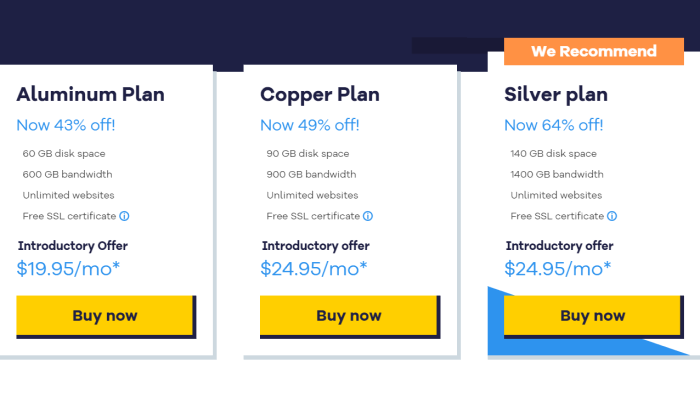Click the Silver plan $24.95/mo price
700x420 pixels.
click(x=558, y=269)
